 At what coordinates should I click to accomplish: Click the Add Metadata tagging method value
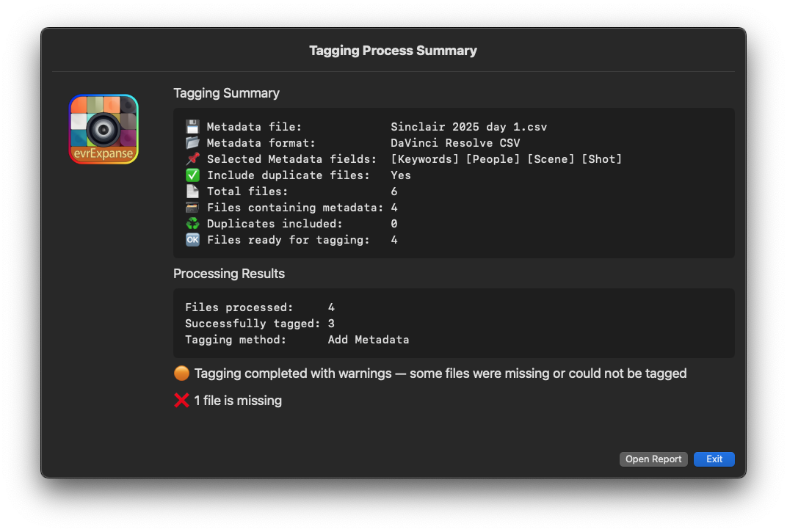tap(369, 340)
